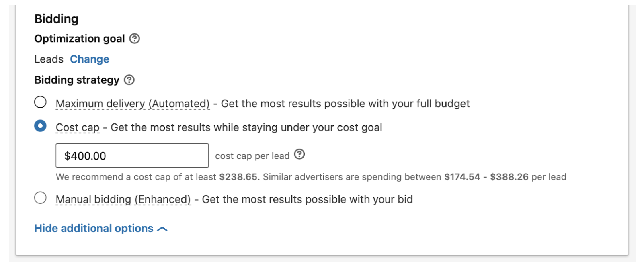Click the dashed-underlined Cost cap label
Viewport: 644px width, 266px height.
point(77,127)
